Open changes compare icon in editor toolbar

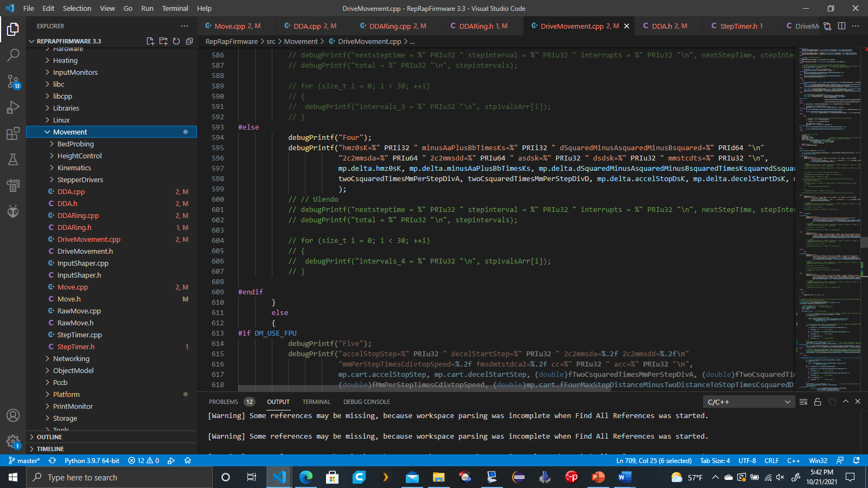point(827,26)
